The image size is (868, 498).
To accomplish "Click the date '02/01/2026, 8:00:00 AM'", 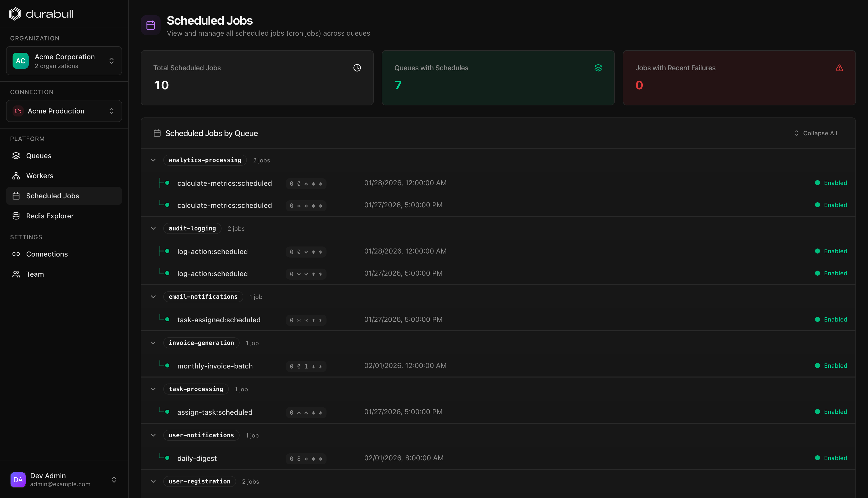I will 404,458.
